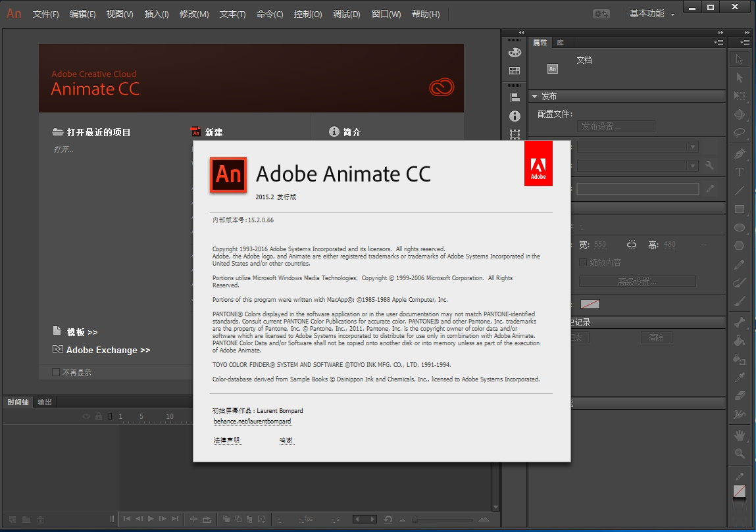The image size is (756, 532).
Task: Open the tools panel options menu
Action: [745, 42]
